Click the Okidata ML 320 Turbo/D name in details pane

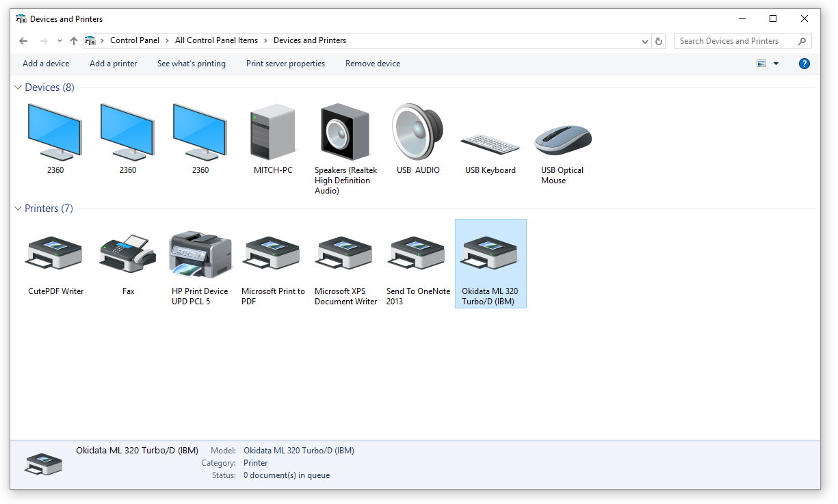137,451
